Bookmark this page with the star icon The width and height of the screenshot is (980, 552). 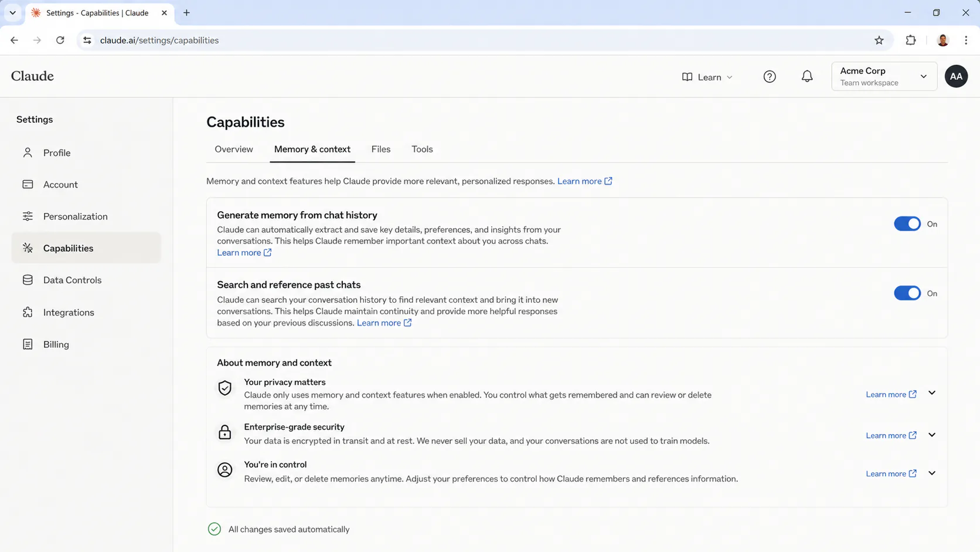click(879, 40)
